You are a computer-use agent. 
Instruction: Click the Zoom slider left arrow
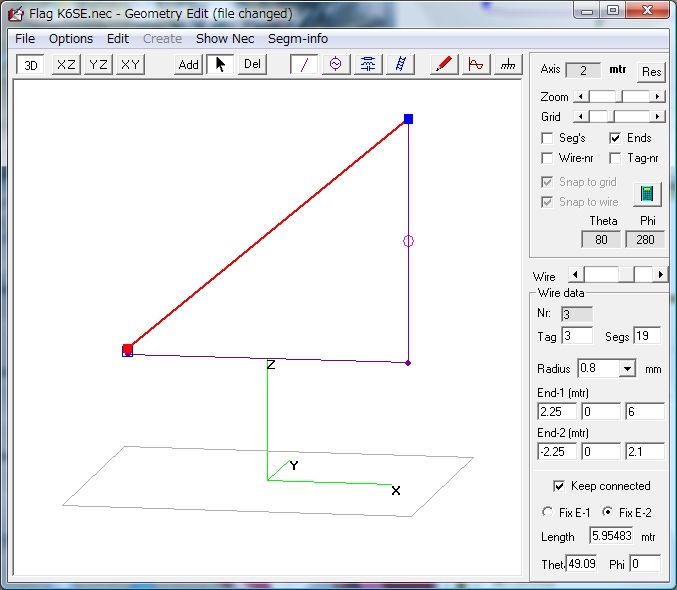pos(581,97)
